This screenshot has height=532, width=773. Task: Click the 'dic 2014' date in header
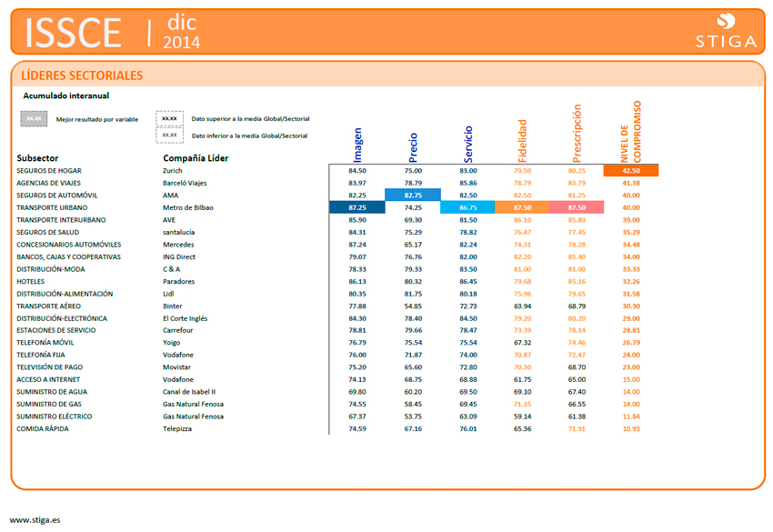click(181, 32)
